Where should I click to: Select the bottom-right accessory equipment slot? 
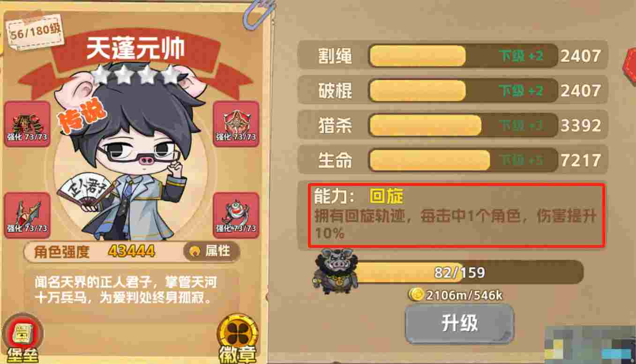[236, 214]
